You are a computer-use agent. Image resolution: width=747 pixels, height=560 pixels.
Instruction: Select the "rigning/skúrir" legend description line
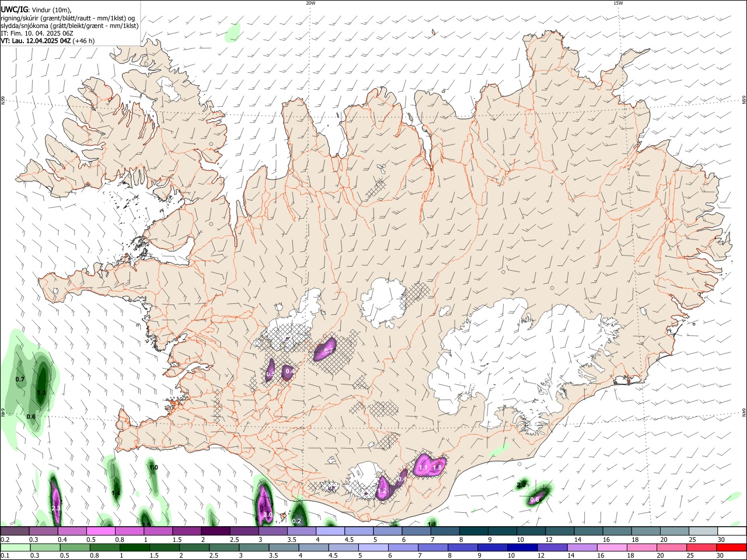tap(68, 17)
